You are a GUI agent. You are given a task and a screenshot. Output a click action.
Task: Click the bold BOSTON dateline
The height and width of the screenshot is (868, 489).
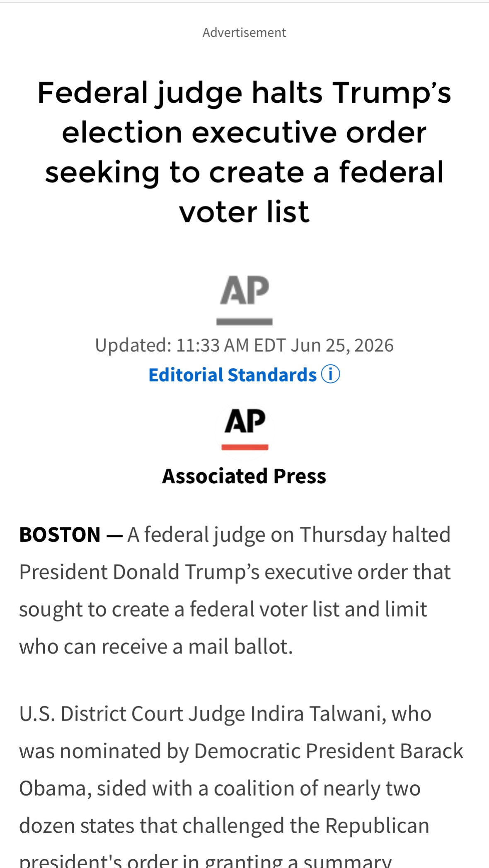tap(60, 535)
